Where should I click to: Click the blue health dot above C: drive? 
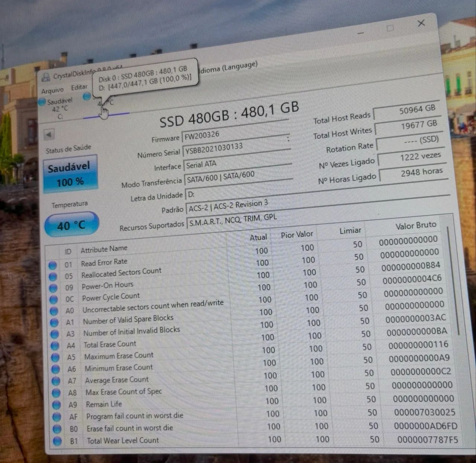tap(42, 102)
